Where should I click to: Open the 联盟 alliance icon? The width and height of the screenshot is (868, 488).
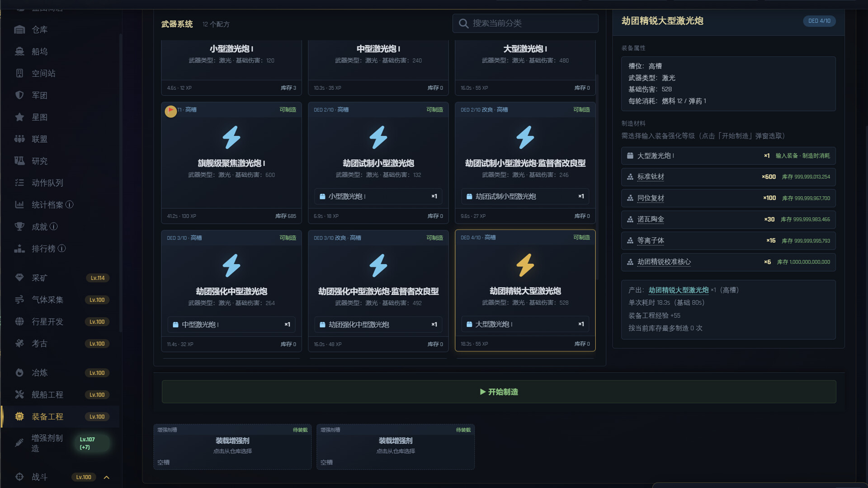[x=19, y=139]
